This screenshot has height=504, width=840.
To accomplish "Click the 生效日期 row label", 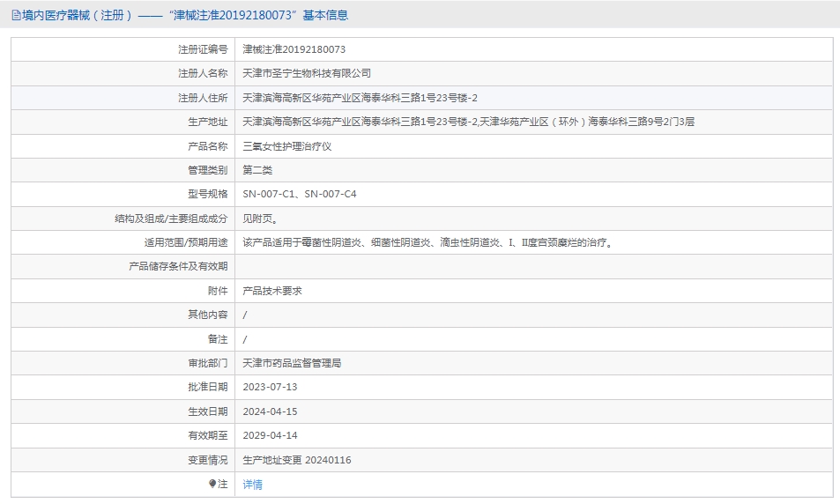I will tap(208, 411).
